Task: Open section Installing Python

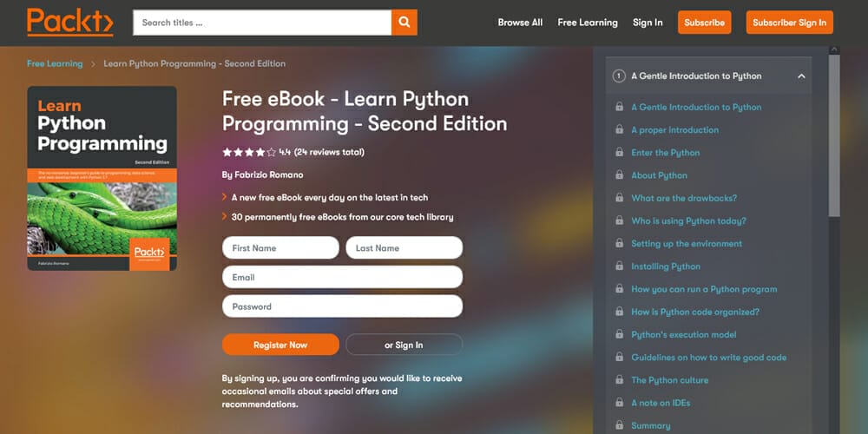Action: [x=666, y=266]
